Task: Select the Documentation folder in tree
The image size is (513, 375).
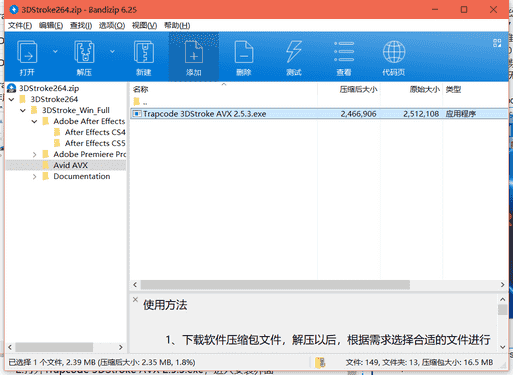Action: 82,176
